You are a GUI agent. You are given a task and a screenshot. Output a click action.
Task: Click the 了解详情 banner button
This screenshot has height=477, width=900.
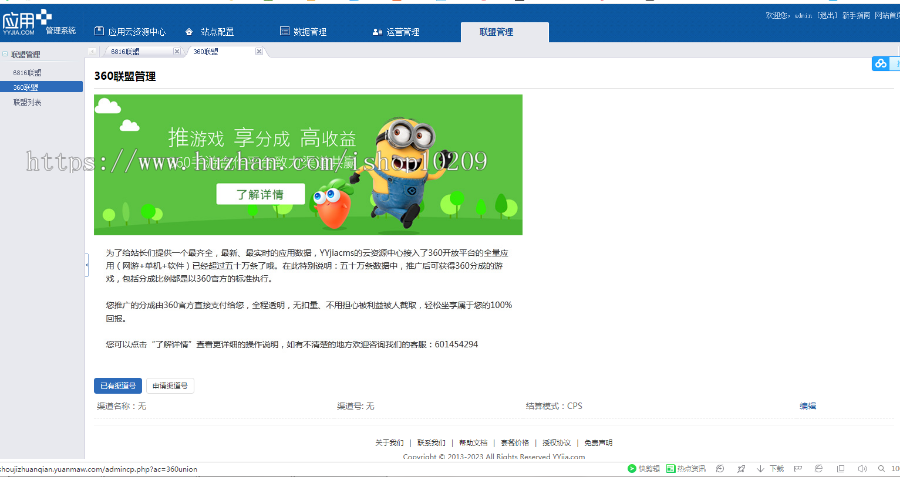[x=260, y=194]
